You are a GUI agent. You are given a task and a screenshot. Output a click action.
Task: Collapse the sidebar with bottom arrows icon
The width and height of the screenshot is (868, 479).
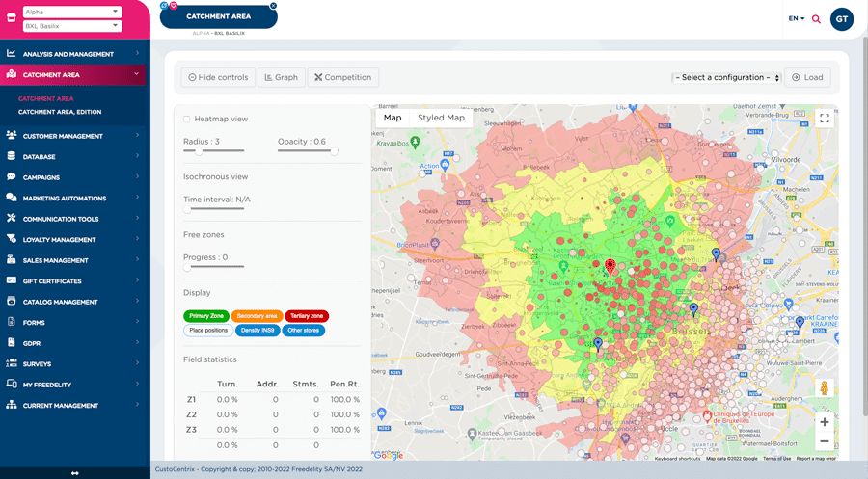pyautogui.click(x=75, y=472)
